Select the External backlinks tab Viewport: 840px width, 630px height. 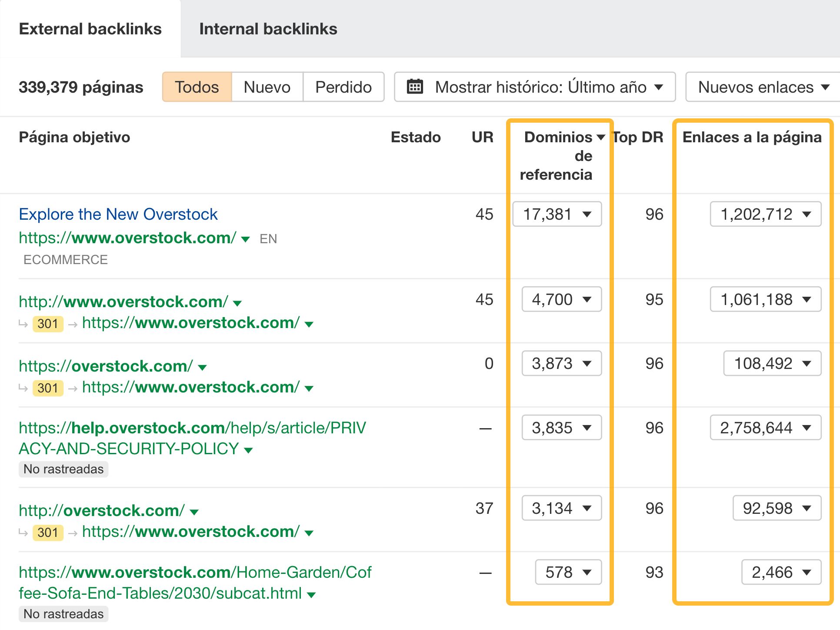(90, 29)
